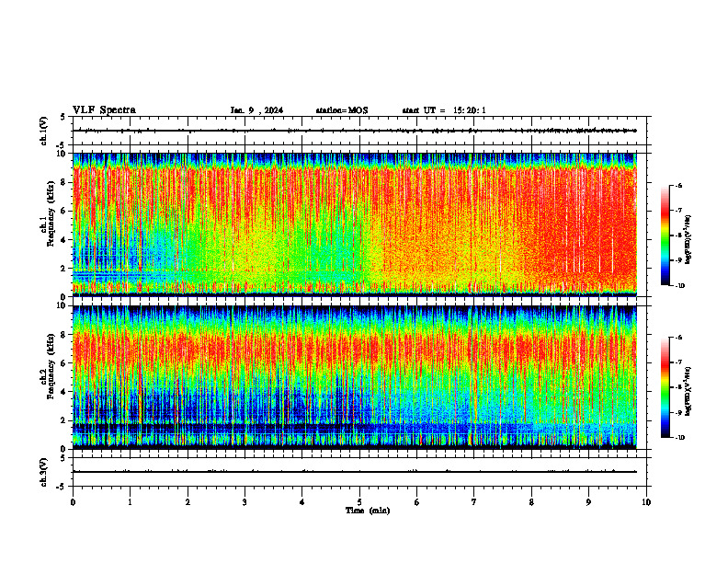Click the ch.2 spectrogram color scale bar

(665, 387)
